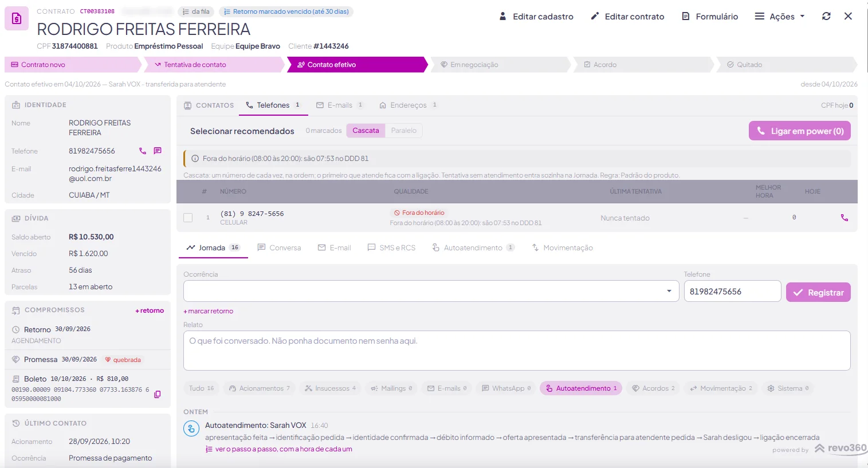Image resolution: width=868 pixels, height=468 pixels.
Task: Open the SMS e RCS tab
Action: pos(391,248)
